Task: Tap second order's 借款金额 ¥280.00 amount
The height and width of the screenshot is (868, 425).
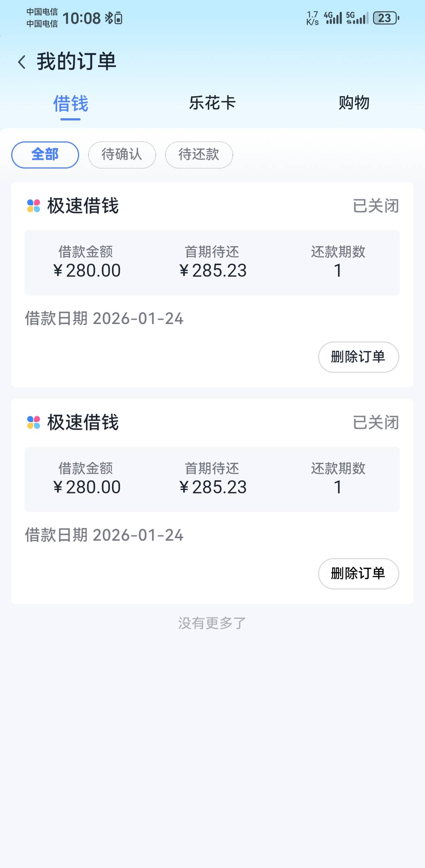Action: pyautogui.click(x=86, y=487)
